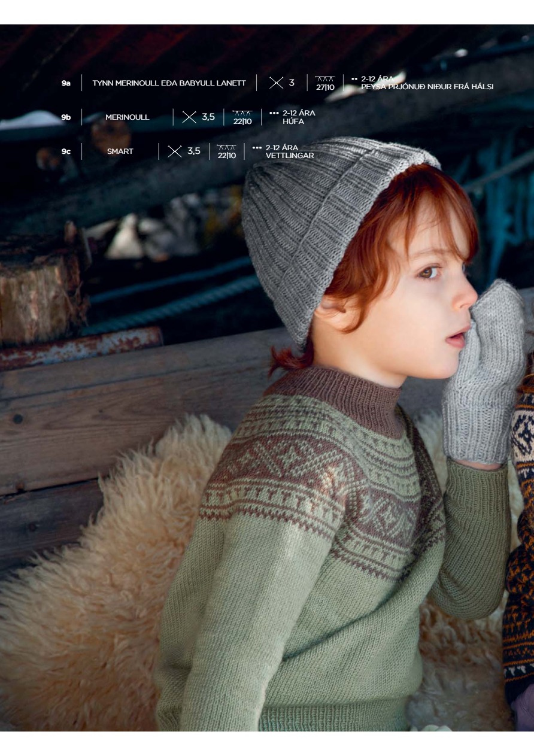This screenshot has width=534, height=756.
Task: Click the 27|10 gauge icon
Action: [325, 83]
